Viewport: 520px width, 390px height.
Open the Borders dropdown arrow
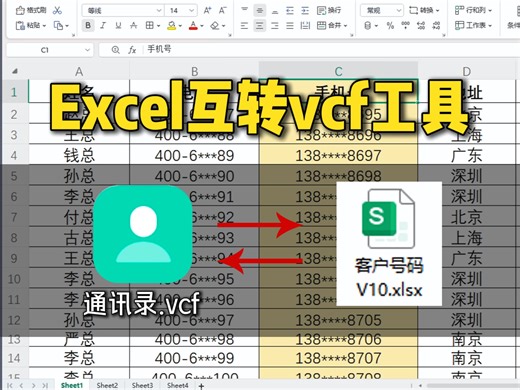coord(158,26)
